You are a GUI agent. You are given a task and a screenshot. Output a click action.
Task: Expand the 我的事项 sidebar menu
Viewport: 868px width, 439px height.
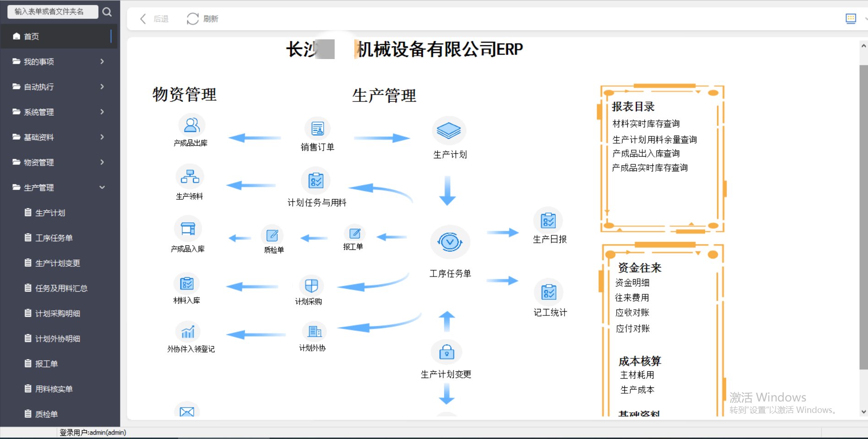[x=59, y=61]
